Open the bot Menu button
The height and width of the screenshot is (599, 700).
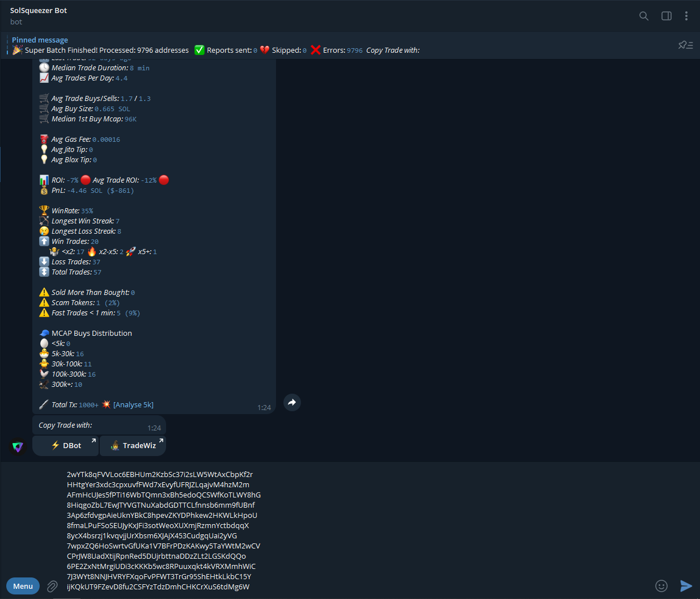(23, 586)
